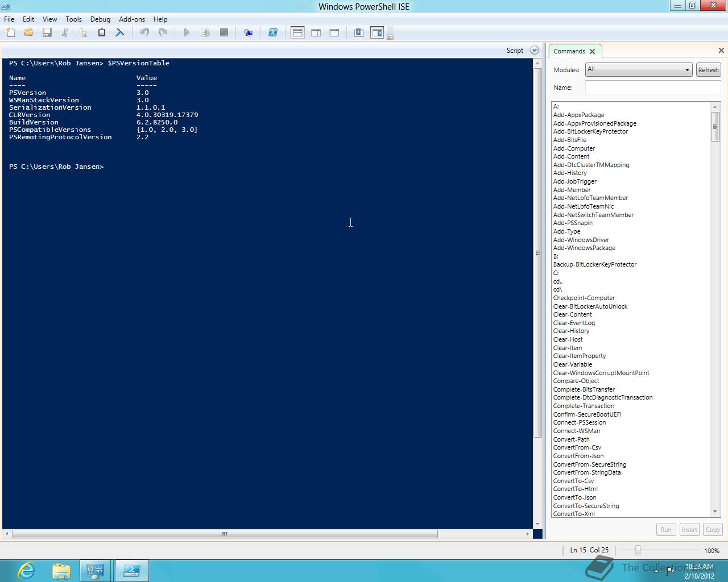Select Add-AppxPackage in the commands list
The width and height of the screenshot is (728, 582).
579,115
